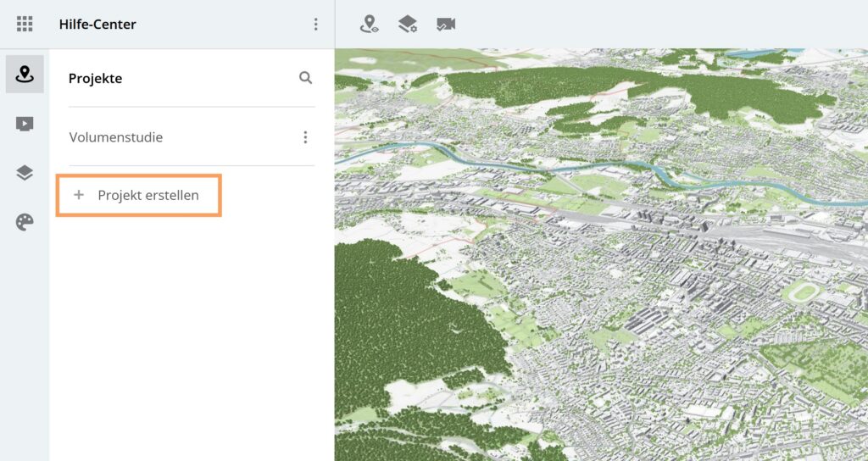Open the color palette styling panel
The image size is (868, 461).
pyautogui.click(x=25, y=222)
